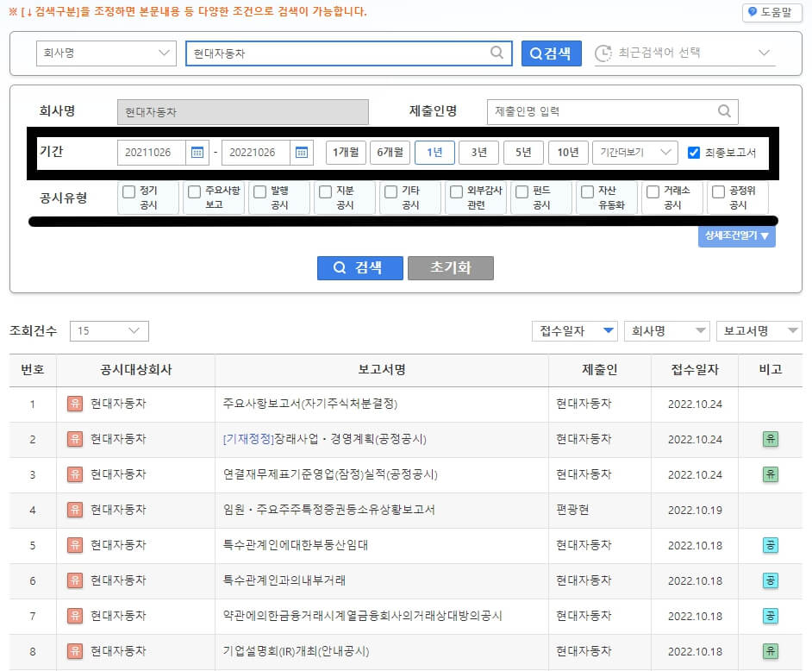Open [기재정정]장래사업·경영계획(공정공시) report
This screenshot has height=671, width=812.
[x=325, y=439]
